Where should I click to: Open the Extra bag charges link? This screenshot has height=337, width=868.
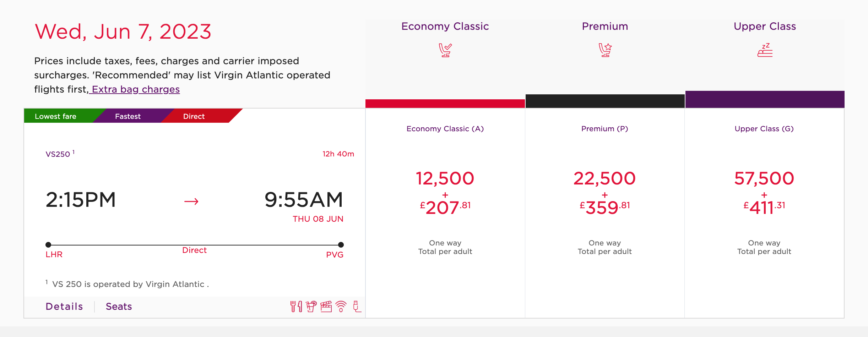point(136,89)
